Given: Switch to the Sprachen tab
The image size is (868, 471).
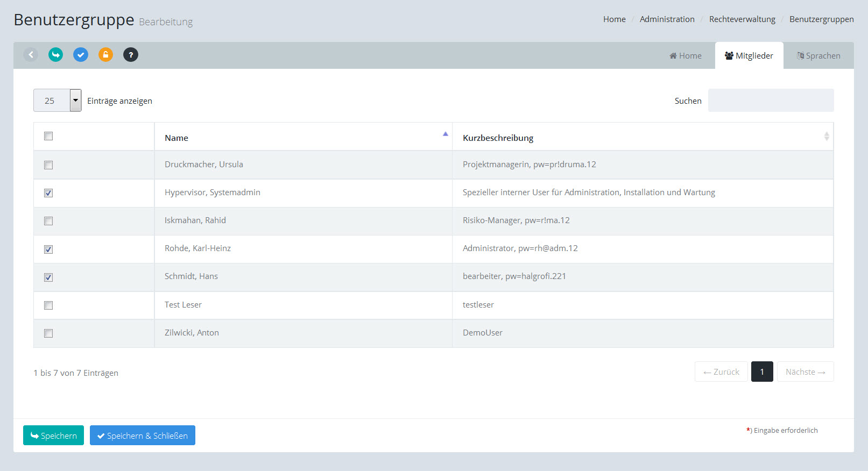Looking at the screenshot, I should pyautogui.click(x=818, y=56).
